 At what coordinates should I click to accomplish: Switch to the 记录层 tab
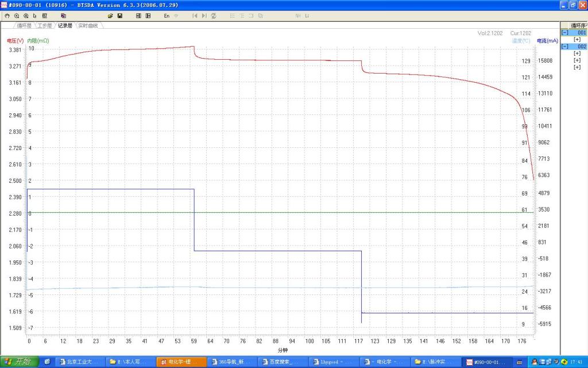click(65, 25)
